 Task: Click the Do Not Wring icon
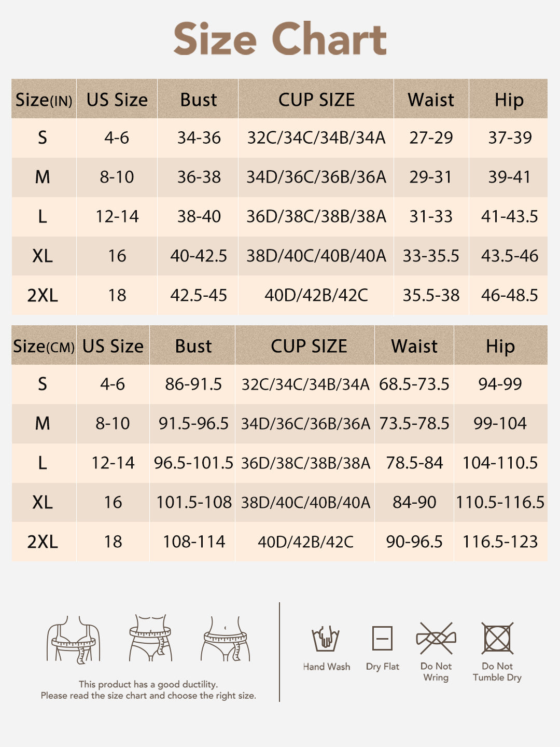pyautogui.click(x=436, y=638)
